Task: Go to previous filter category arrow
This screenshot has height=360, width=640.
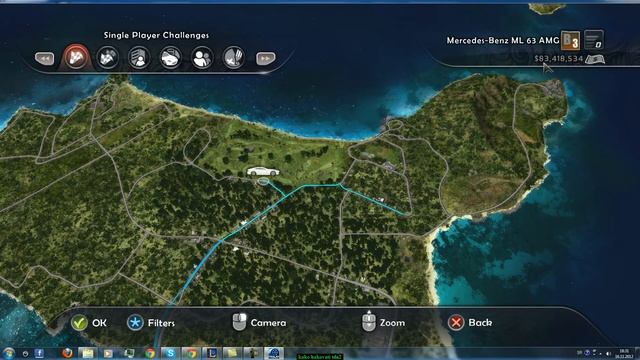Action: click(x=44, y=59)
